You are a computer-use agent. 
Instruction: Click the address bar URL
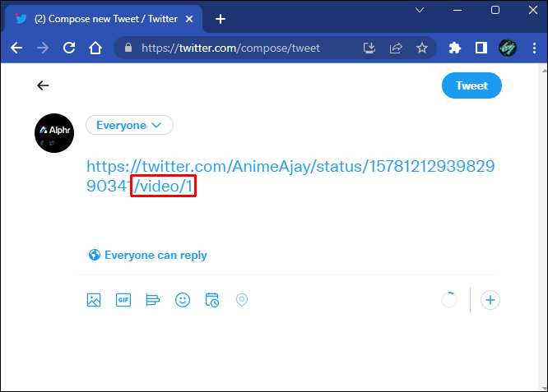230,48
